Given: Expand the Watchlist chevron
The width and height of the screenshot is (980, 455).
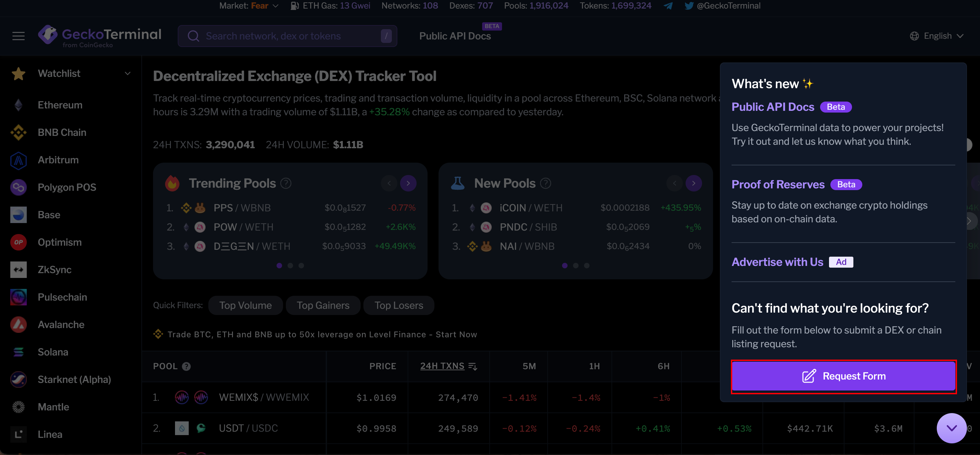Looking at the screenshot, I should pos(128,73).
